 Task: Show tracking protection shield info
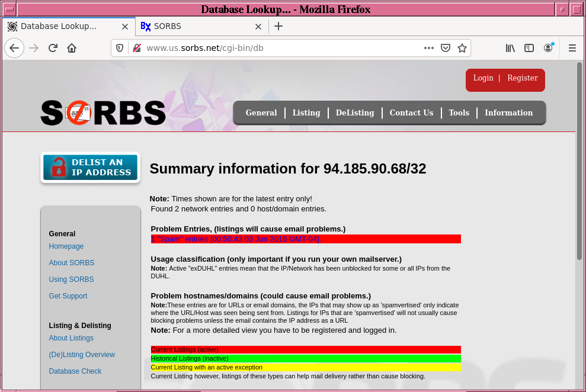tap(120, 48)
